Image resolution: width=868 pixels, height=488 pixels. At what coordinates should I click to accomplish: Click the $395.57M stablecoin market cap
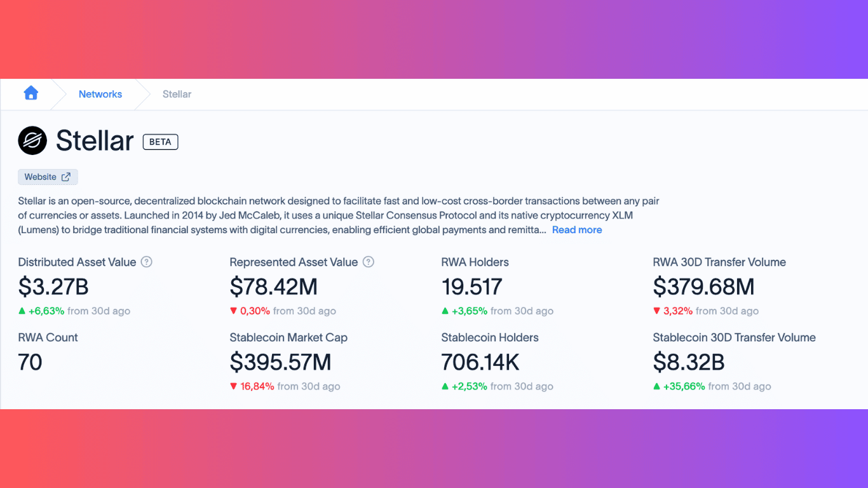point(280,363)
